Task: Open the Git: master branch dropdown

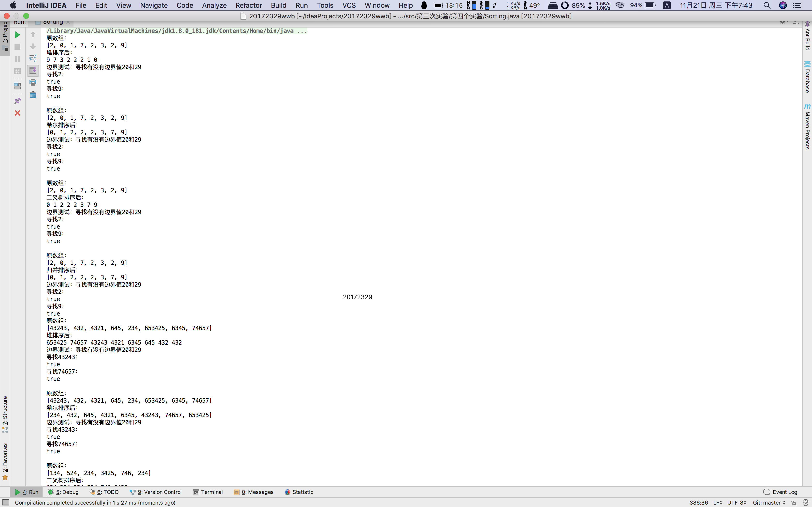Action: (769, 503)
